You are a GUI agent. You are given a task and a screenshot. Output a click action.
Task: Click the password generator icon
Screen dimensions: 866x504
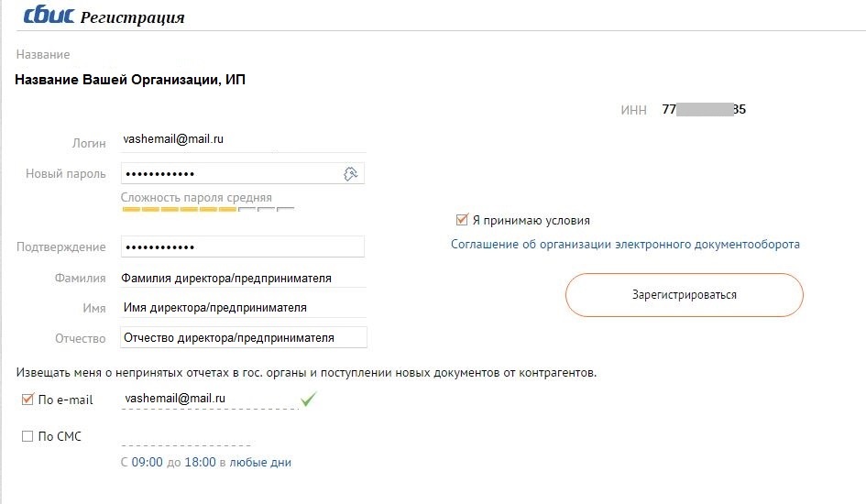[349, 174]
